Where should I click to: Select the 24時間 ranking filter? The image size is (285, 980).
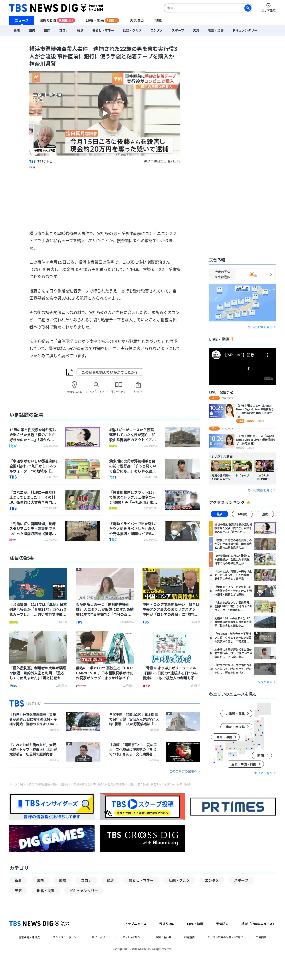(242, 514)
